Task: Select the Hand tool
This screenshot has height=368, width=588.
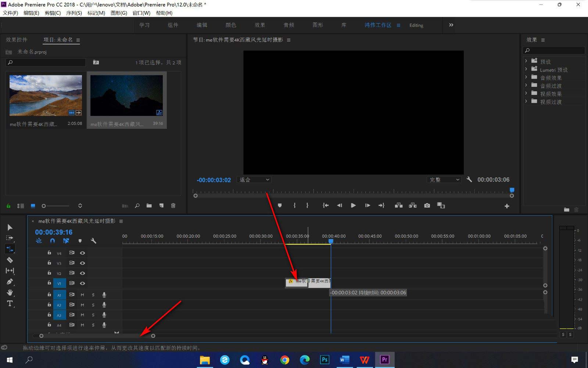Action: point(10,293)
